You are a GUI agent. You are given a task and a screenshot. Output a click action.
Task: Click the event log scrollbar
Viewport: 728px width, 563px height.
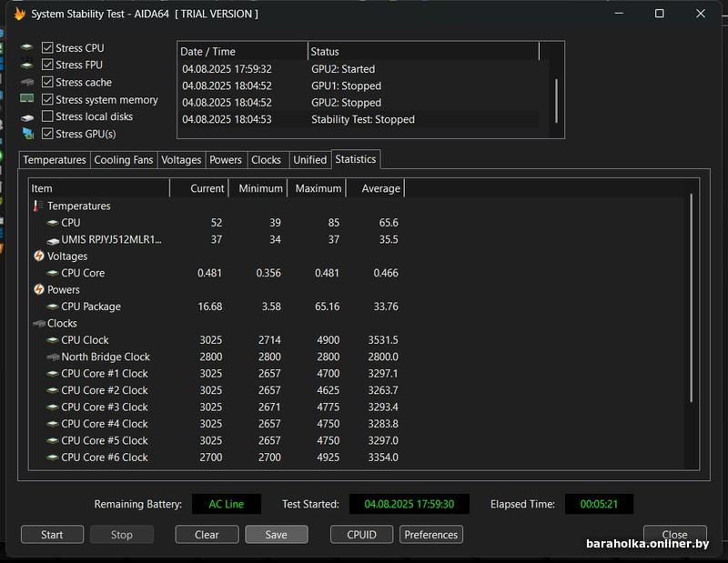click(x=556, y=101)
